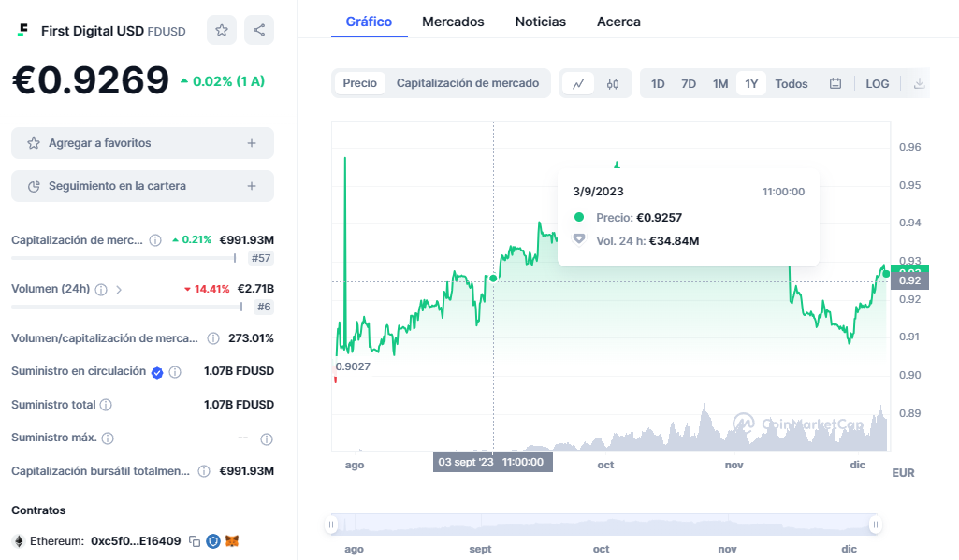Set chart range to 7D
The width and height of the screenshot is (959, 560).
pos(689,84)
